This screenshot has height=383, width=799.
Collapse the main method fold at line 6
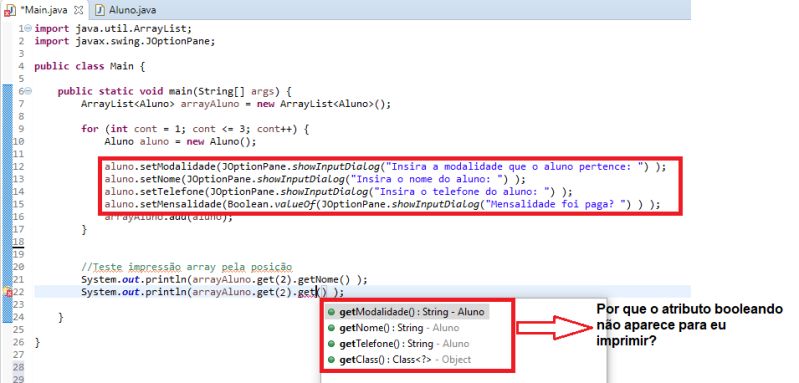point(28,91)
